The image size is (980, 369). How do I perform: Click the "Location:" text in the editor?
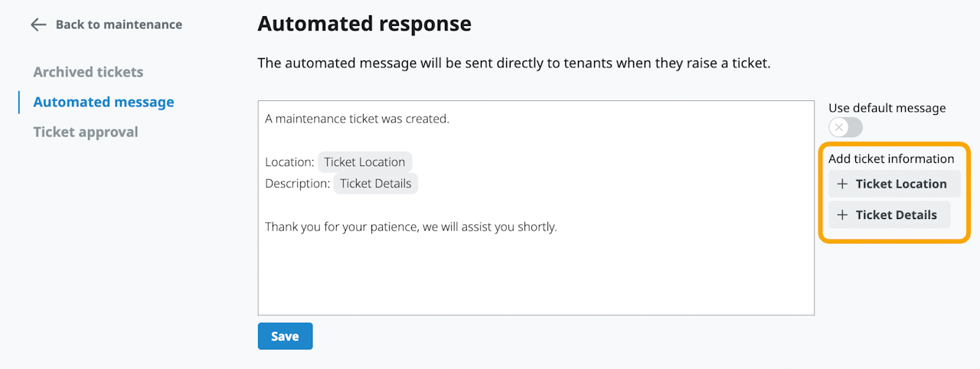point(289,162)
